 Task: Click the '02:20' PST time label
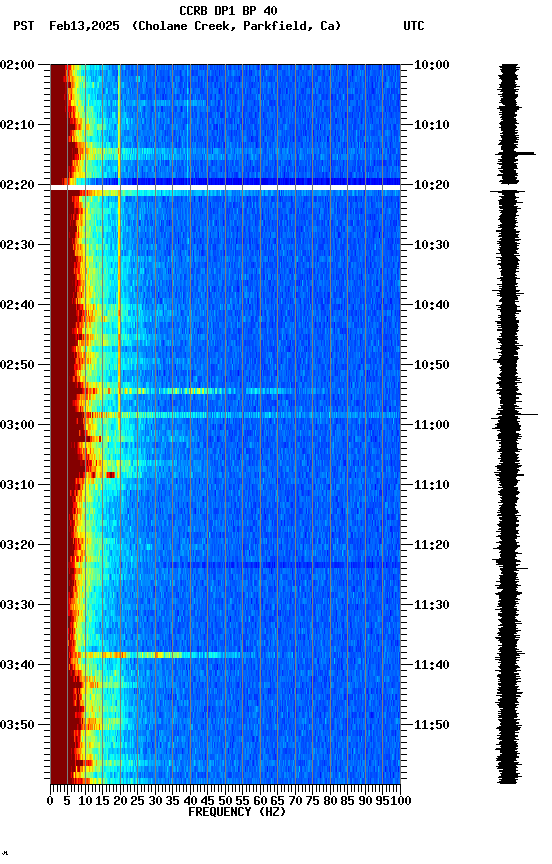17,185
